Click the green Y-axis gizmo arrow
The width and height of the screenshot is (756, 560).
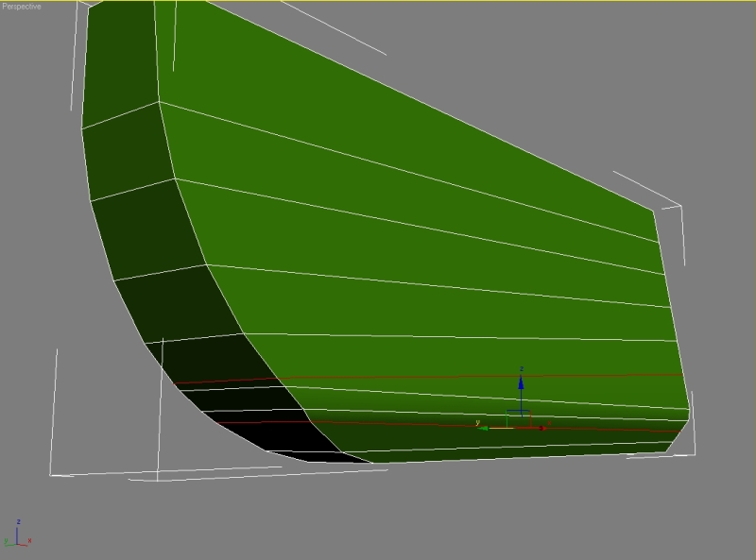[x=485, y=427]
